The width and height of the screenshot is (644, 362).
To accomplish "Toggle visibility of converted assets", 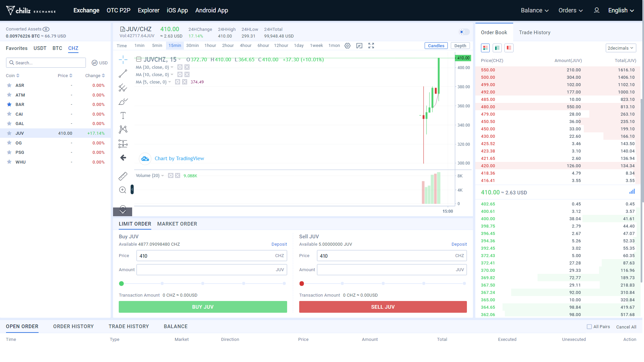I will pyautogui.click(x=46, y=29).
